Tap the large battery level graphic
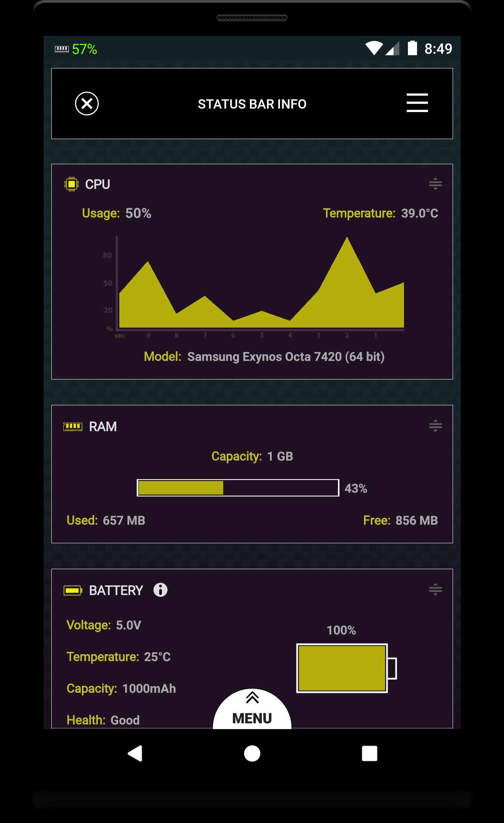Image resolution: width=504 pixels, height=823 pixels. 346,668
